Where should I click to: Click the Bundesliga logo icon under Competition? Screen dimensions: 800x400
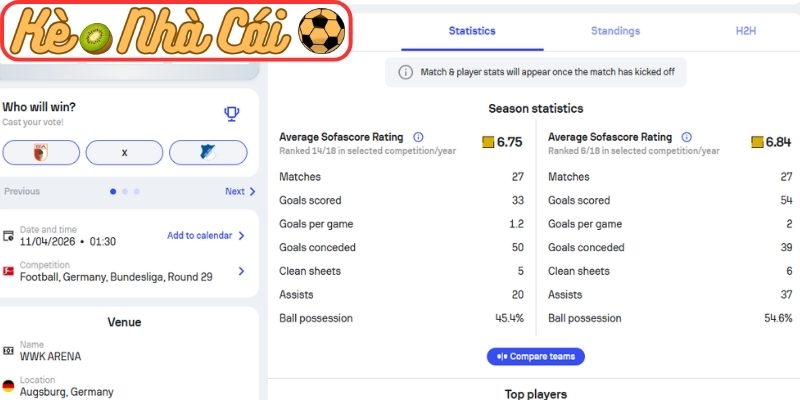click(x=9, y=271)
